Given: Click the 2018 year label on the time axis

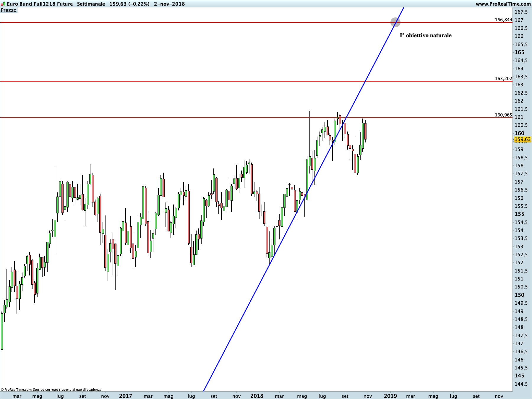Looking at the screenshot, I should pyautogui.click(x=257, y=396).
